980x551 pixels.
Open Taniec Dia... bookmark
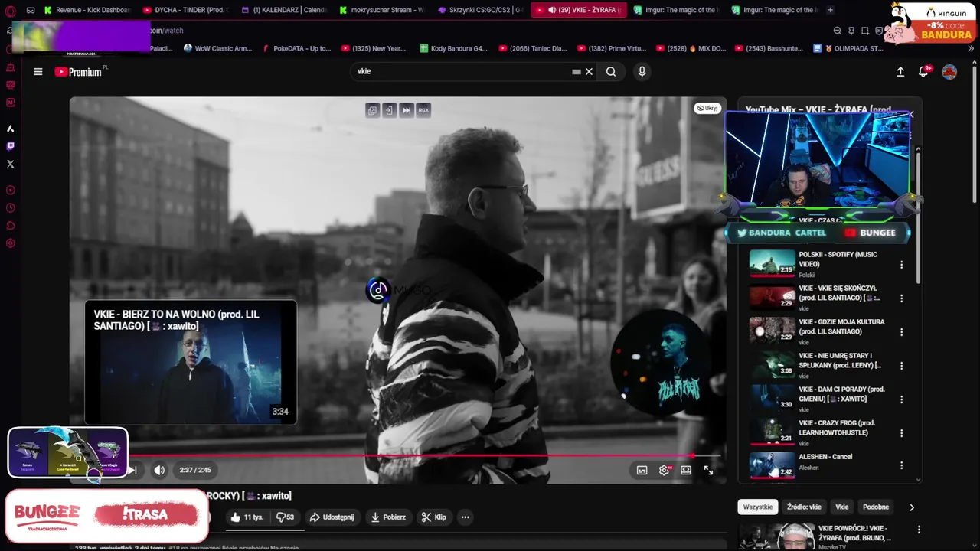[x=532, y=48]
